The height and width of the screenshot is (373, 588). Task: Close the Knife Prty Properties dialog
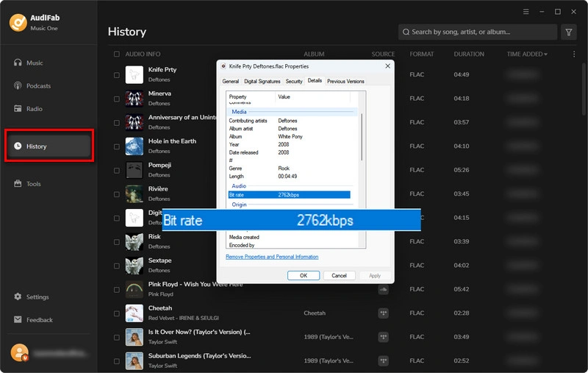coord(387,66)
